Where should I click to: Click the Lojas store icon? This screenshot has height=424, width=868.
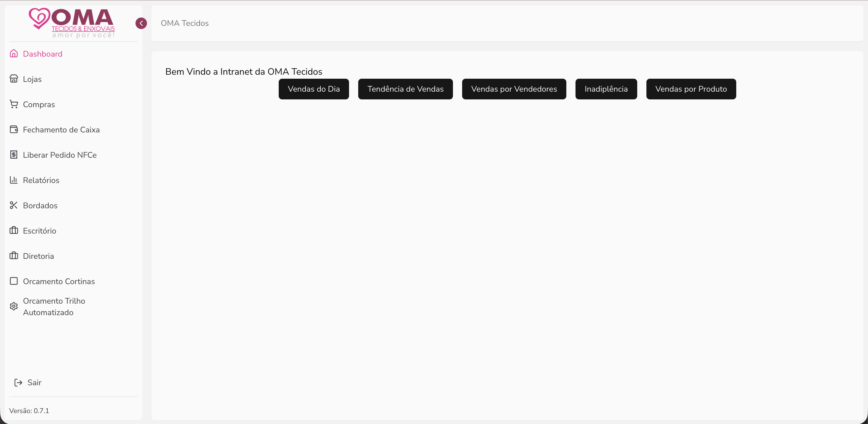click(14, 79)
